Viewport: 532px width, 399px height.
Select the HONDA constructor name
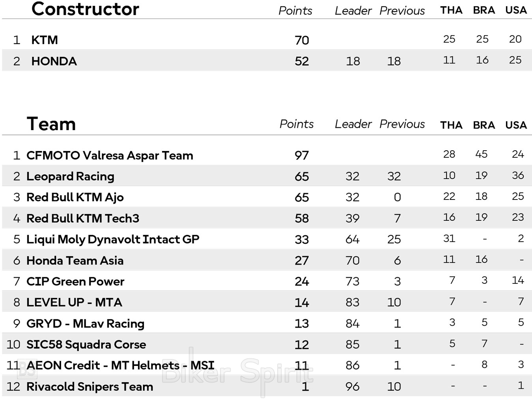point(54,61)
